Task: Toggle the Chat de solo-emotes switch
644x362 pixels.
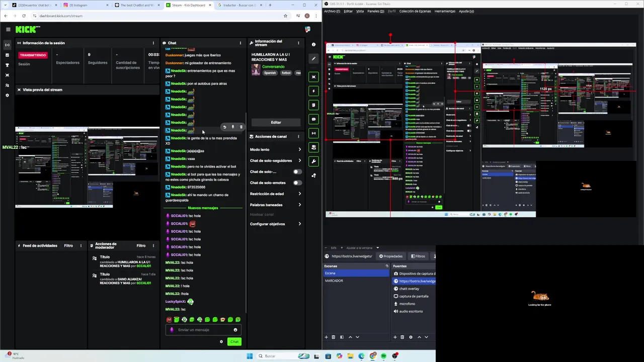Action: coord(297,183)
